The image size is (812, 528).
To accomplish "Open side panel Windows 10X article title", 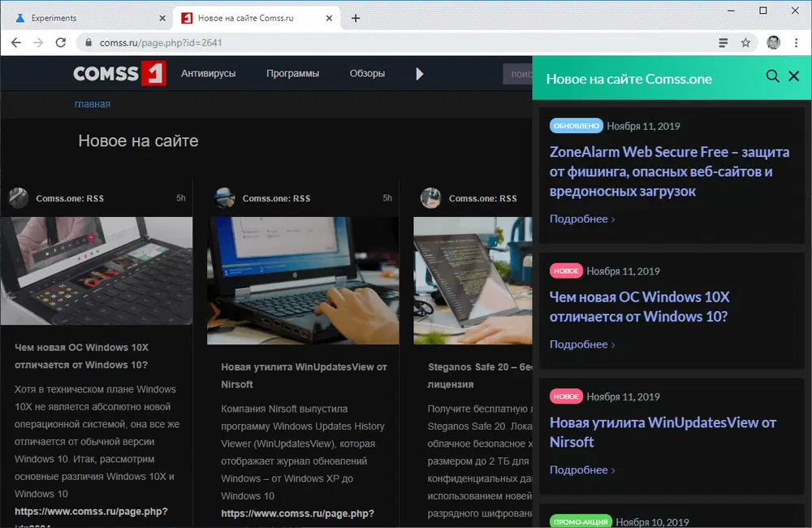I will [639, 307].
